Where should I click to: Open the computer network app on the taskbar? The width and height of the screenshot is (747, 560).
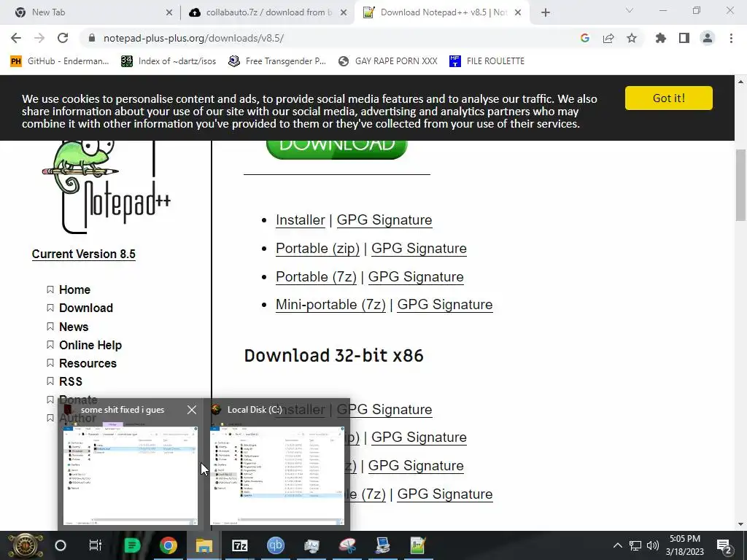382,545
